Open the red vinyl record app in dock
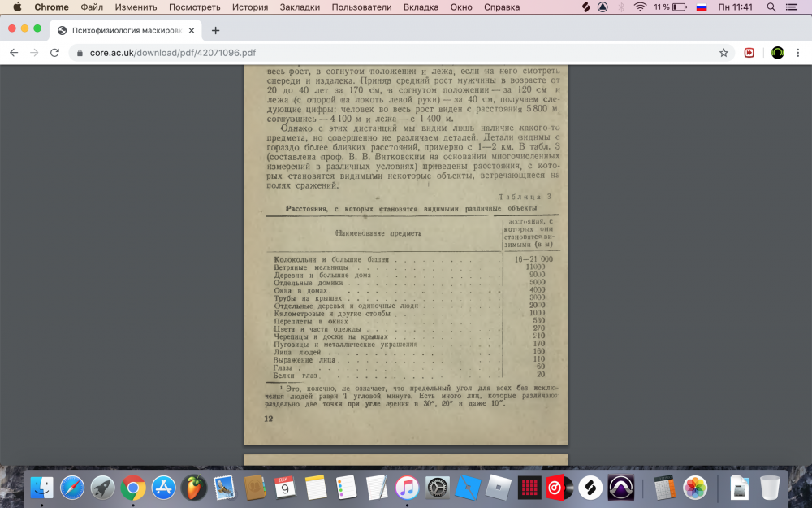812x508 pixels. click(x=559, y=488)
